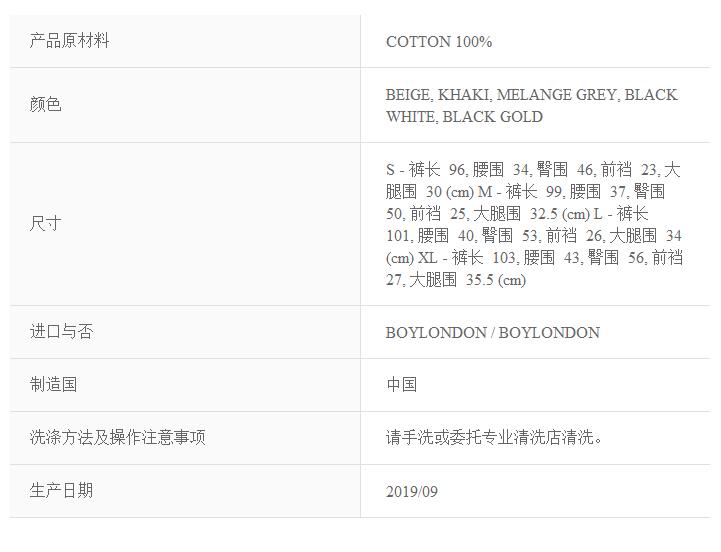Click the MELANGE GREY color text
This screenshot has height=552, width=721.
pyautogui.click(x=557, y=95)
